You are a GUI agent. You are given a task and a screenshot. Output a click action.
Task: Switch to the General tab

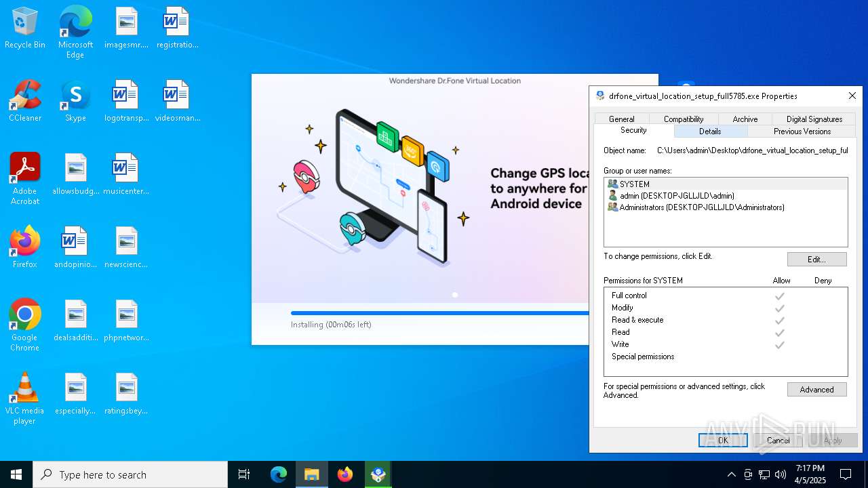point(622,119)
